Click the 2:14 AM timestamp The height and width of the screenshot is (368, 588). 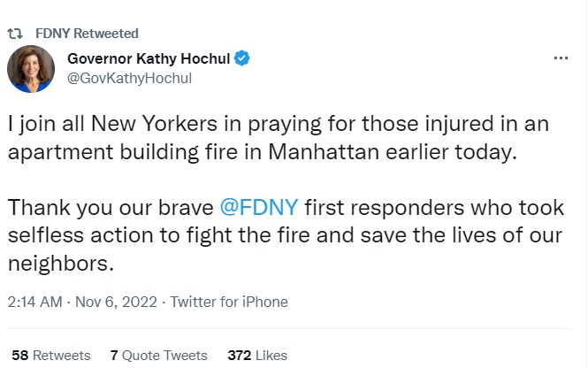34,302
